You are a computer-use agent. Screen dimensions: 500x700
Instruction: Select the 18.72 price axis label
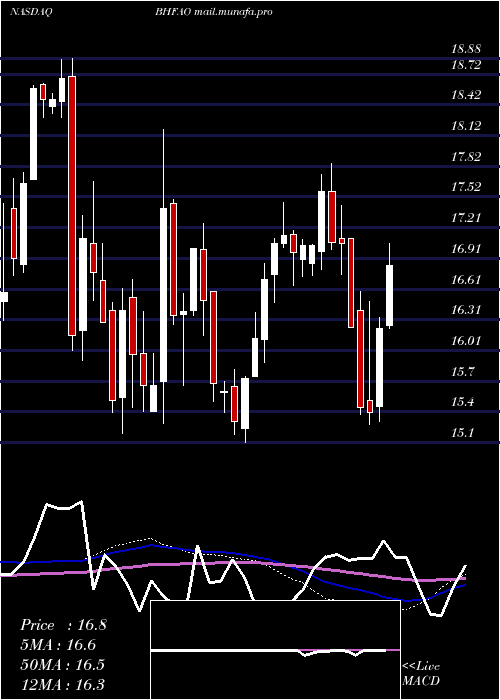pos(467,65)
